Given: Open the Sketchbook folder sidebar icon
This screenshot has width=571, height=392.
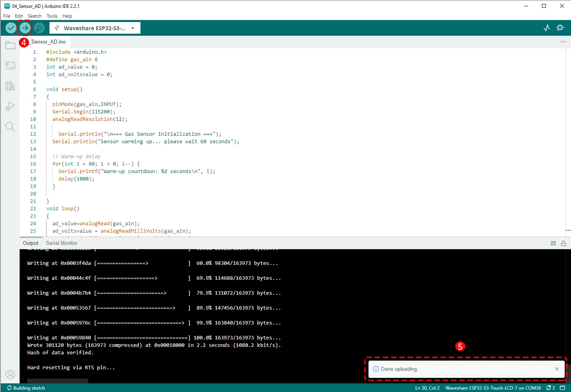Looking at the screenshot, I should tap(10, 45).
